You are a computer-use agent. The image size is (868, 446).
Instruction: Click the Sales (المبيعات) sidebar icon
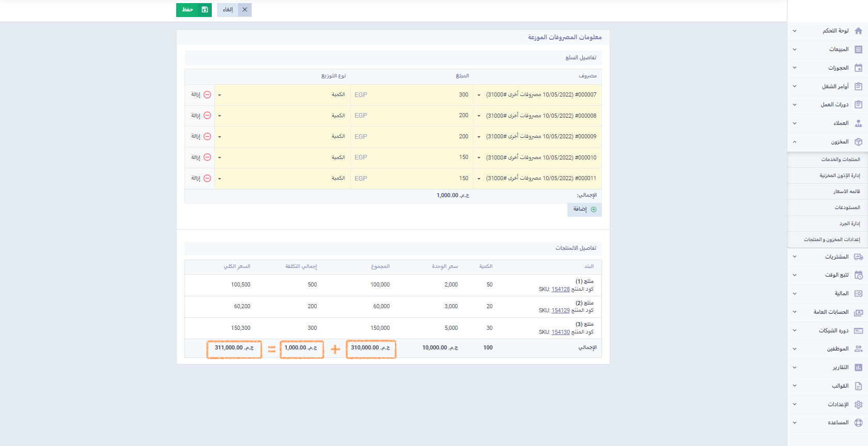[858, 50]
